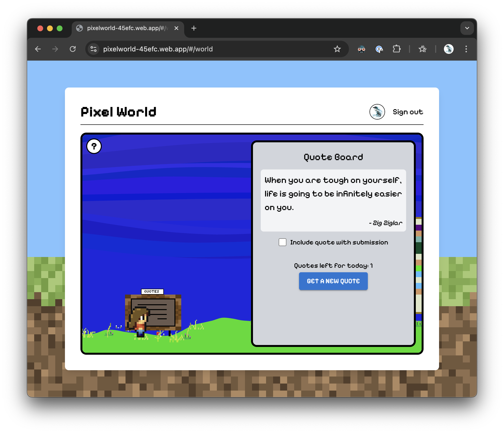Expand the tab search chevron dropdown

tap(467, 28)
